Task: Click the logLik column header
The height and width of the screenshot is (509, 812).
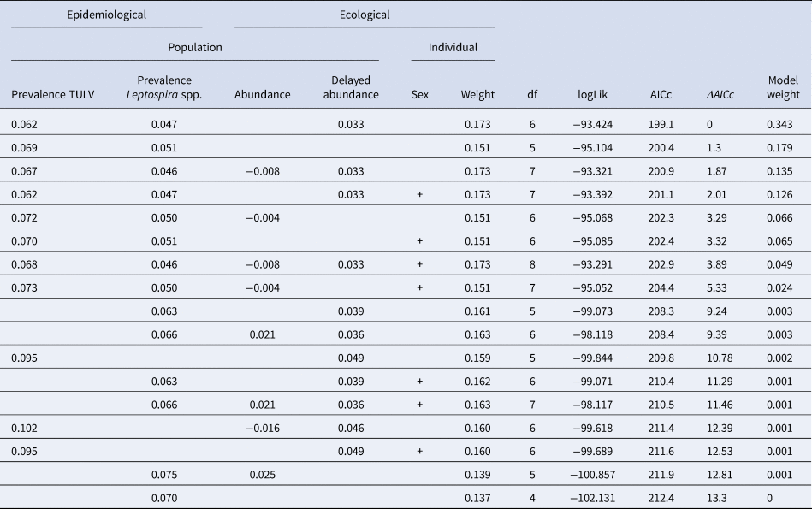Action: tap(593, 95)
